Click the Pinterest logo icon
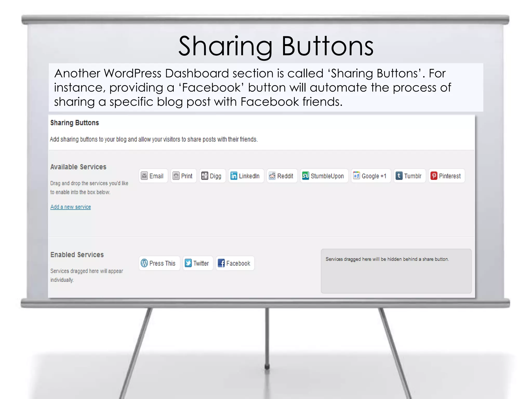The height and width of the screenshot is (399, 532). click(434, 176)
